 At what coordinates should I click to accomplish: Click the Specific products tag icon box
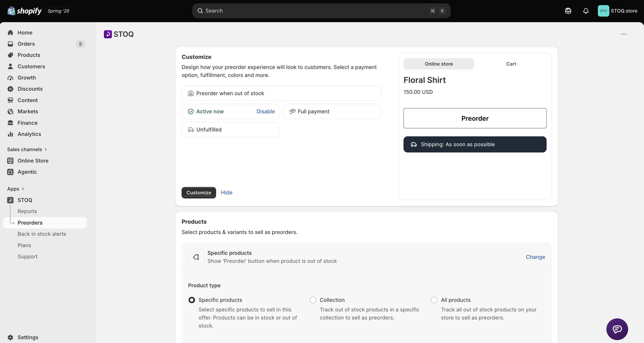(x=196, y=257)
